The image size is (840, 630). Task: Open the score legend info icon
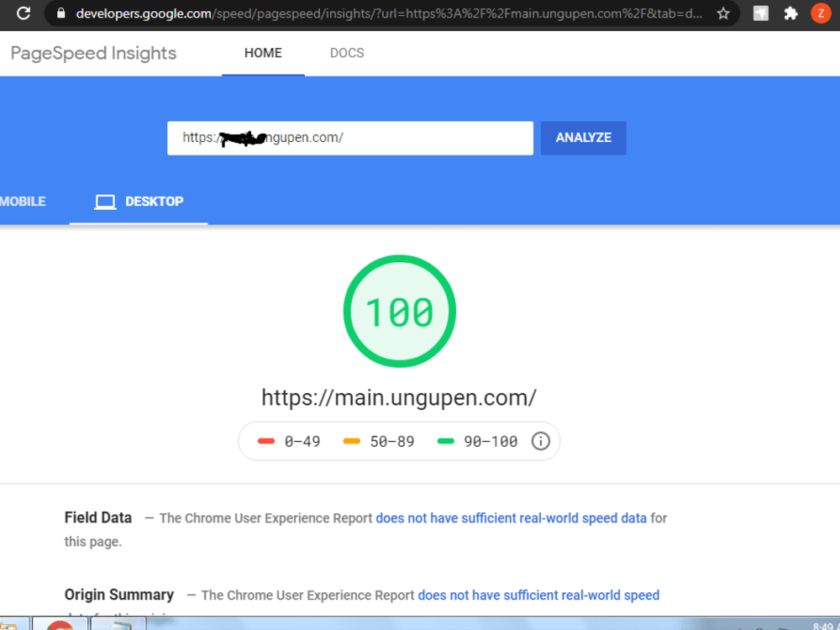[x=540, y=441]
